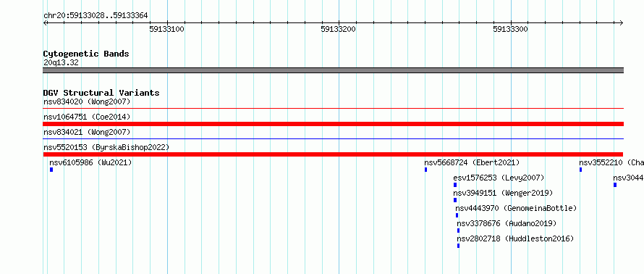
Task: Click the nsv6105986 (Wu2021) label
Action: pyautogui.click(x=90, y=162)
